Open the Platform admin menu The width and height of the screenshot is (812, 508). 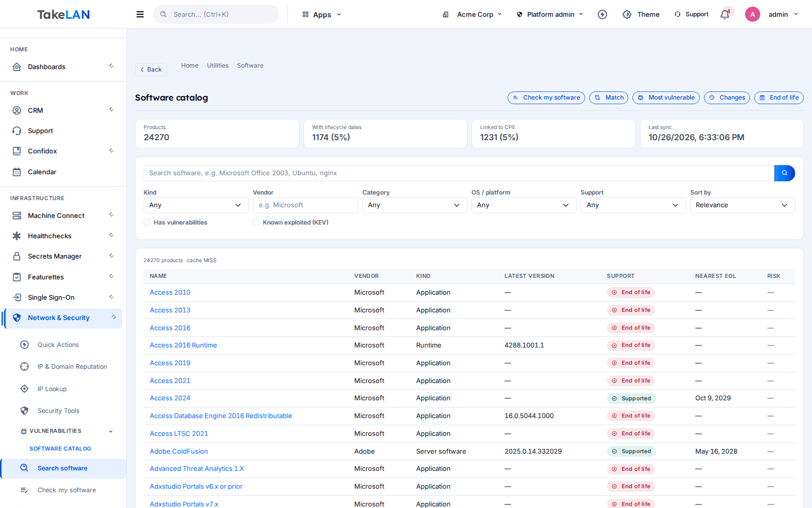tap(551, 14)
